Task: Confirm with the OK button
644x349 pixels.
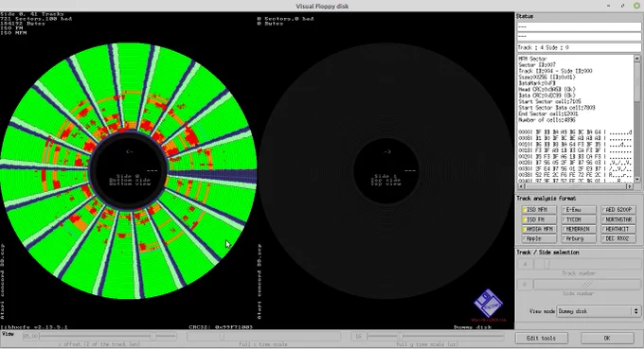Action: (607, 339)
